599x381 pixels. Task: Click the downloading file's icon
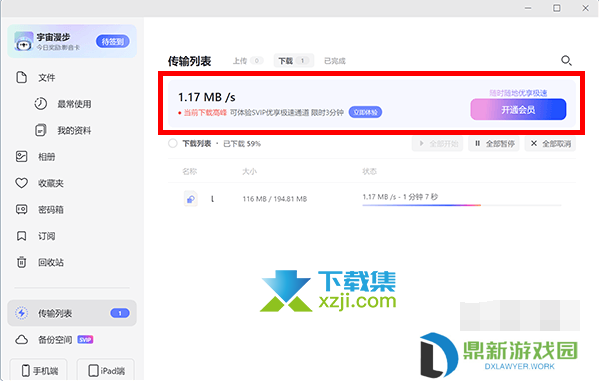pyautogui.click(x=191, y=199)
